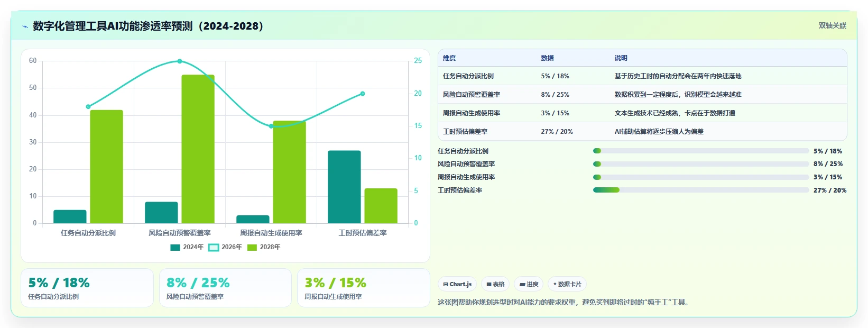The width and height of the screenshot is (868, 328).
Task: Click table description 基于历史工时的自动分配会在两年内快速落地
Action: (678, 76)
